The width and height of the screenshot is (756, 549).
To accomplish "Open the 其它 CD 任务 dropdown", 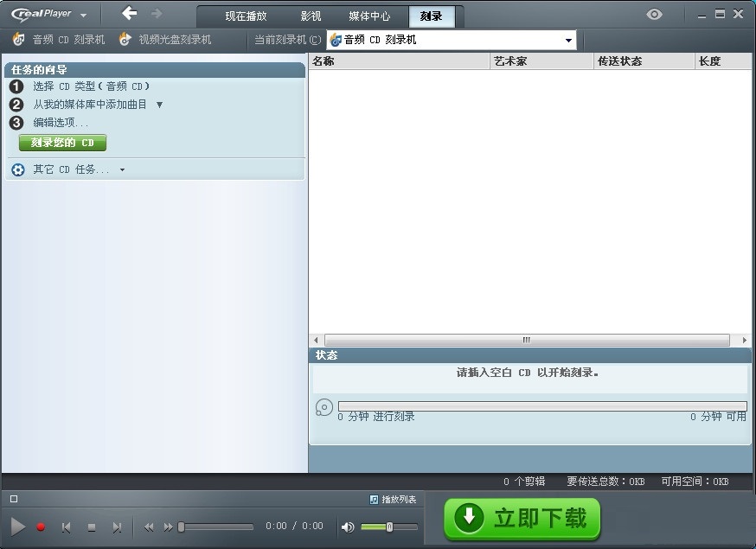I will [x=122, y=169].
